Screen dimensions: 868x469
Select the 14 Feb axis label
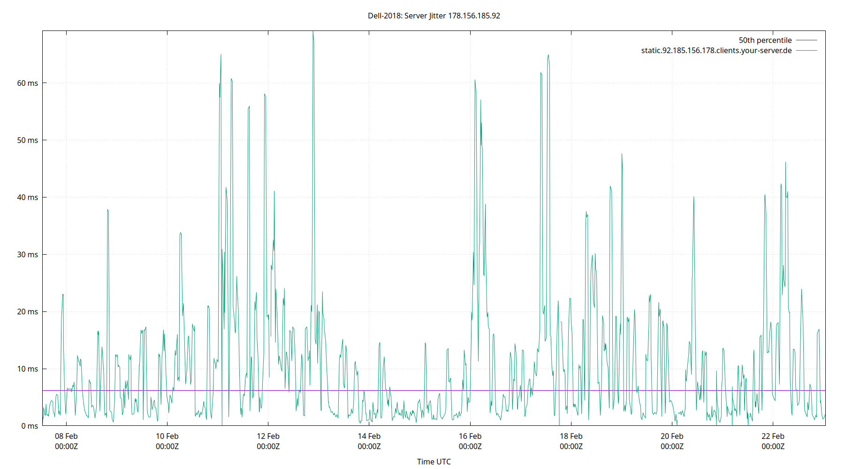point(369,436)
